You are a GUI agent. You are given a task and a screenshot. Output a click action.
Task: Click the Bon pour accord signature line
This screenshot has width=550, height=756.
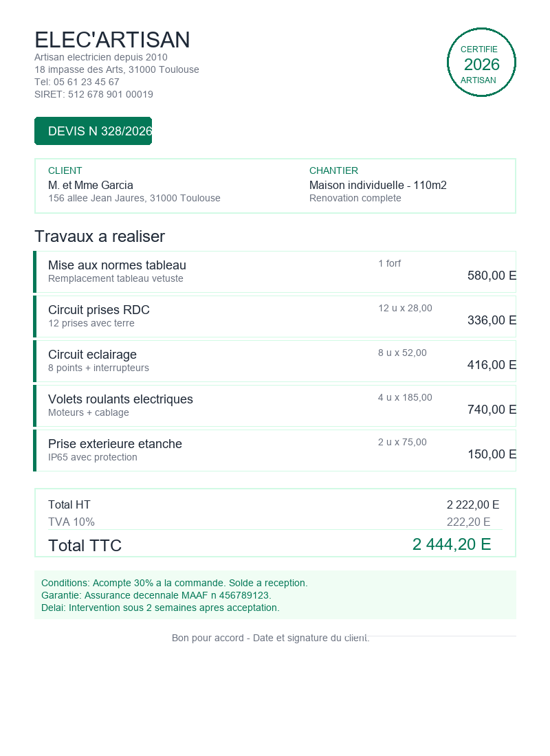click(x=270, y=638)
